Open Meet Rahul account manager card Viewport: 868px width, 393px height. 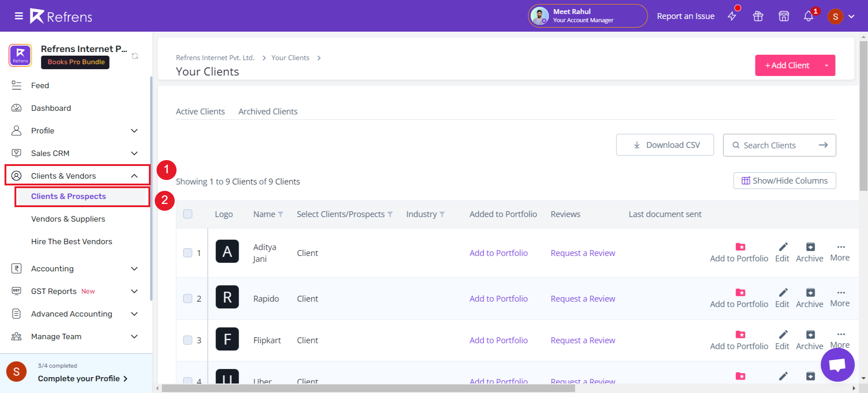tap(588, 16)
